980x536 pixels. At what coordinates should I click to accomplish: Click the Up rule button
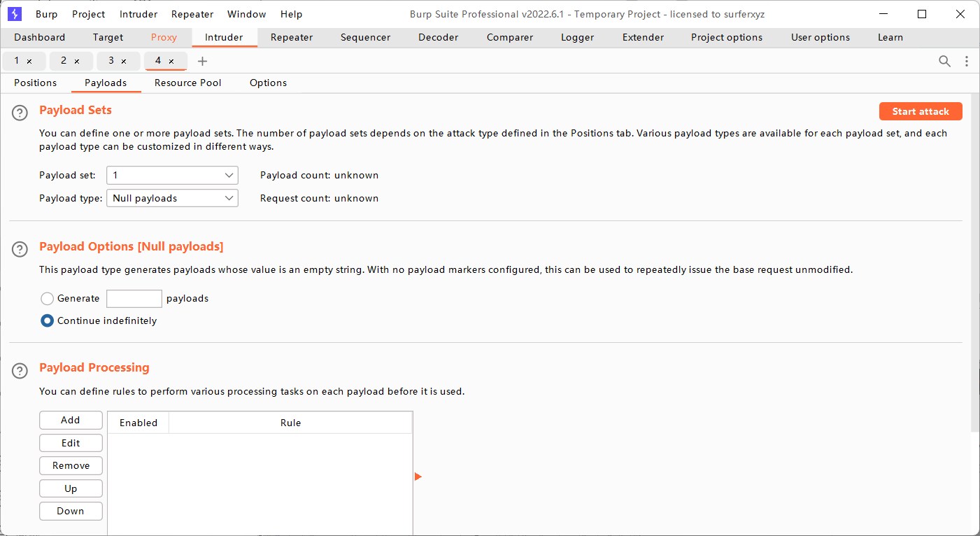(71, 488)
